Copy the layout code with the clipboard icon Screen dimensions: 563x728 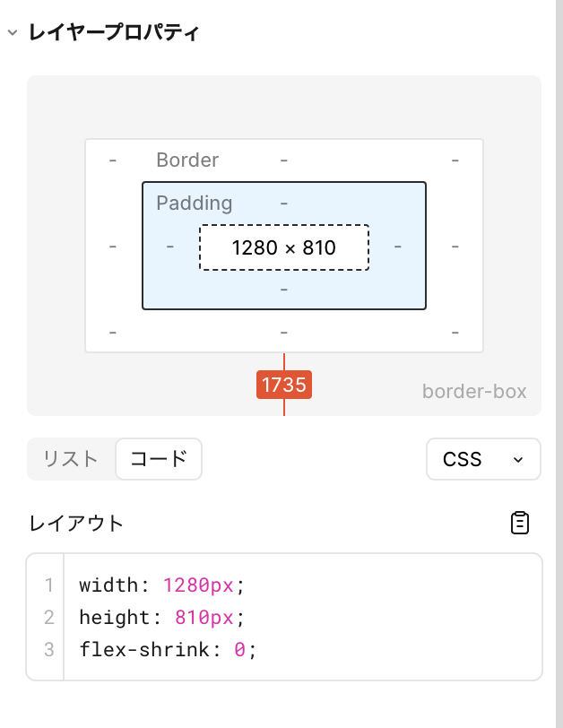pos(520,524)
